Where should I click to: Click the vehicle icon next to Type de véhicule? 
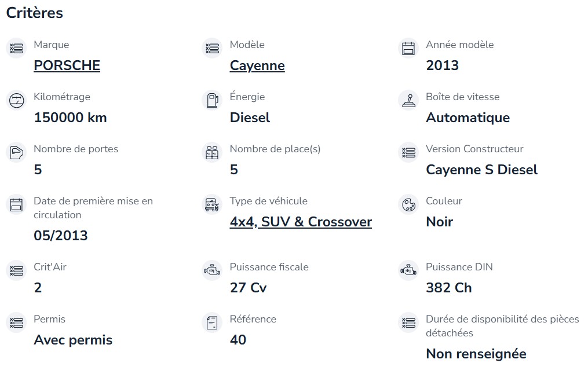[212, 204]
